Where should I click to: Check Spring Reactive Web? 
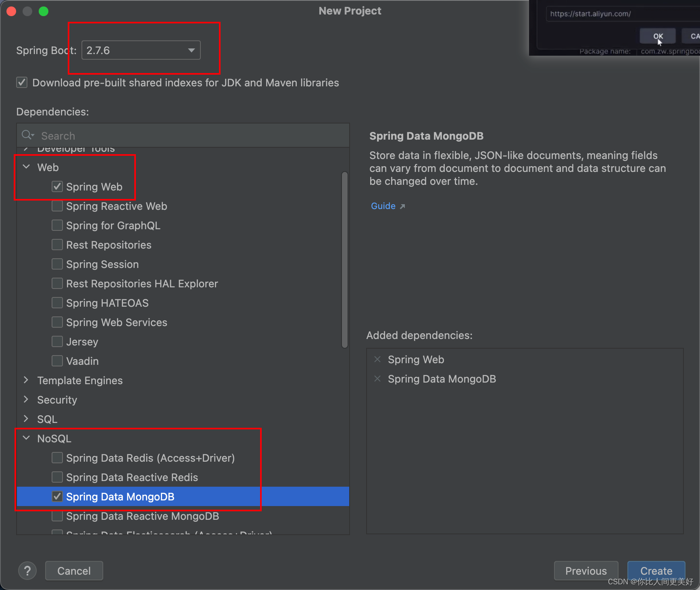tap(57, 206)
